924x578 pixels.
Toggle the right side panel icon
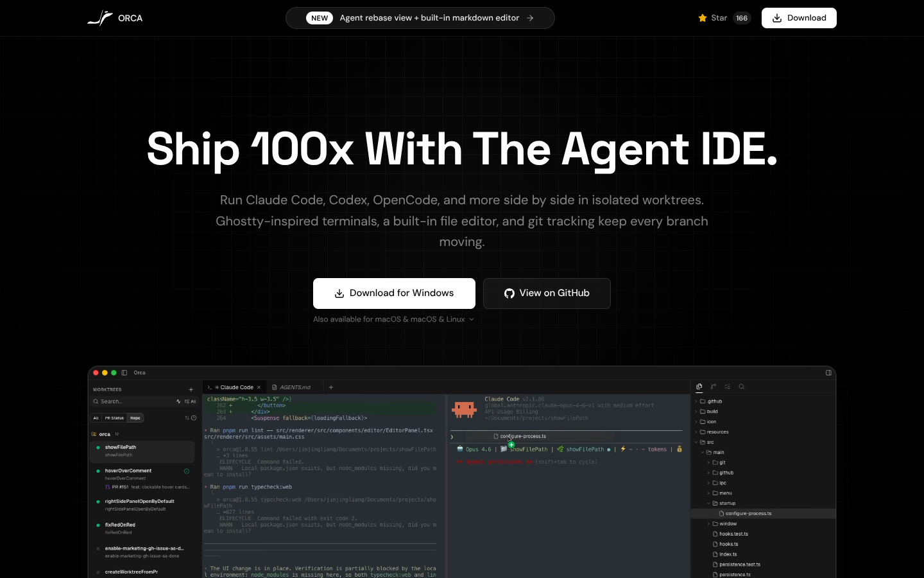(828, 372)
